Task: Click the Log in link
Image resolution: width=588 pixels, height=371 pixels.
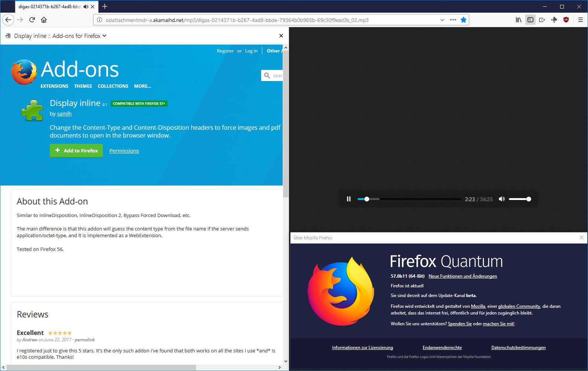Action: (x=251, y=51)
